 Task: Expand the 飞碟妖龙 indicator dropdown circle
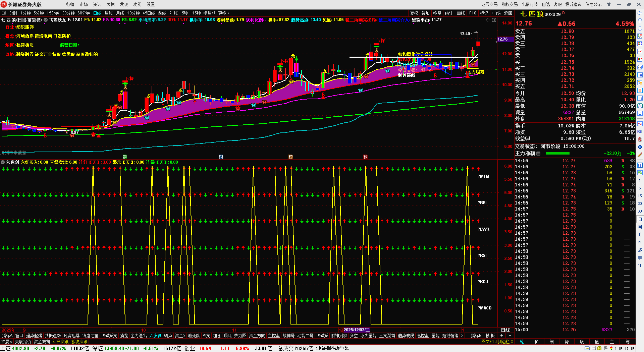tap(46, 20)
